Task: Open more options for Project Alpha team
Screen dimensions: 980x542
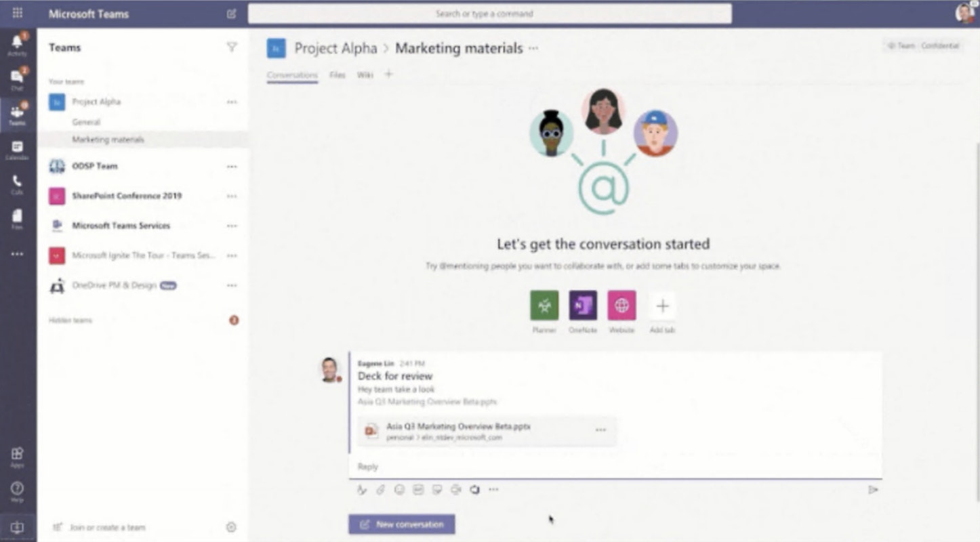Action: point(232,102)
